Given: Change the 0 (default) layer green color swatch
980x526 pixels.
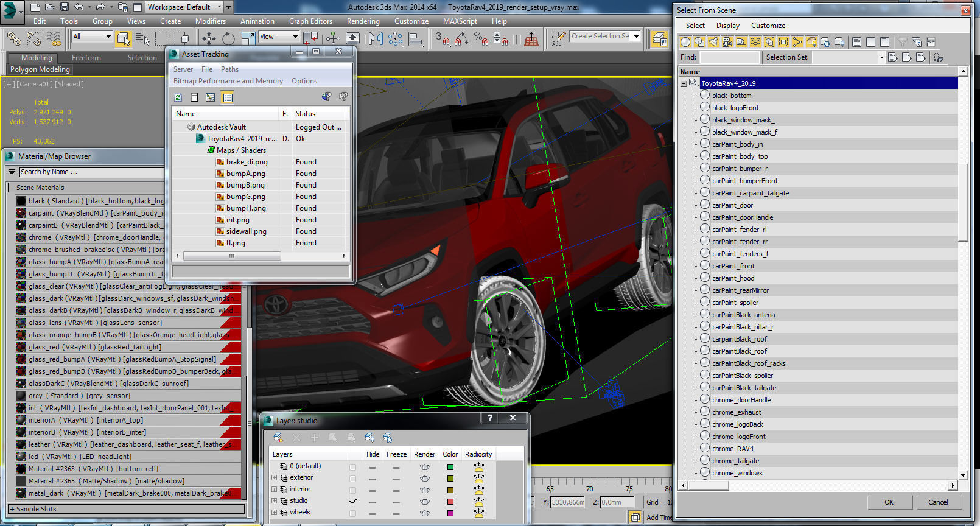Looking at the screenshot, I should [450, 467].
